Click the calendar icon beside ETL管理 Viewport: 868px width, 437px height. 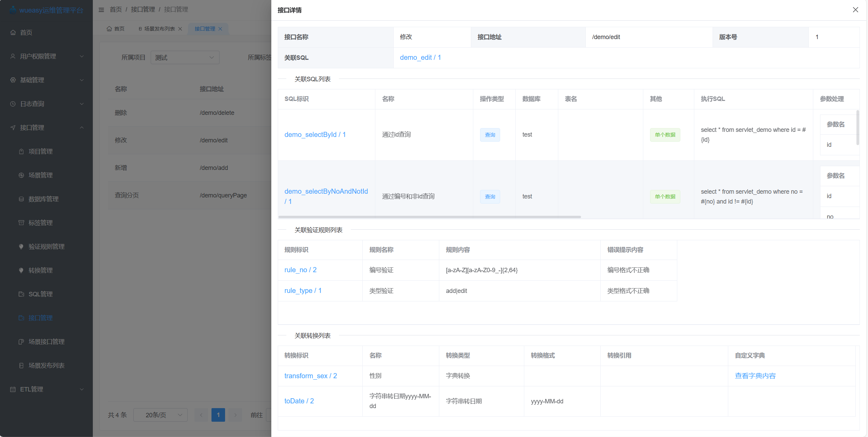13,389
